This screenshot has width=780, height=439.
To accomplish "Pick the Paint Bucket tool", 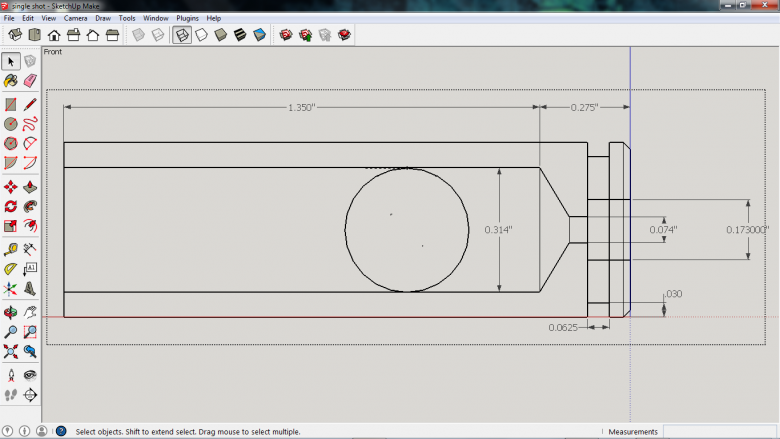I will coord(11,81).
